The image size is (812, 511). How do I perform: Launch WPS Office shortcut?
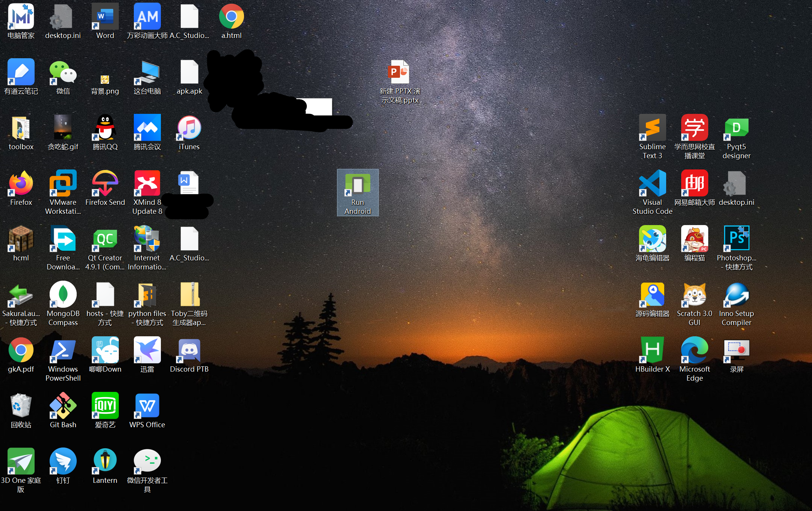[x=147, y=411]
